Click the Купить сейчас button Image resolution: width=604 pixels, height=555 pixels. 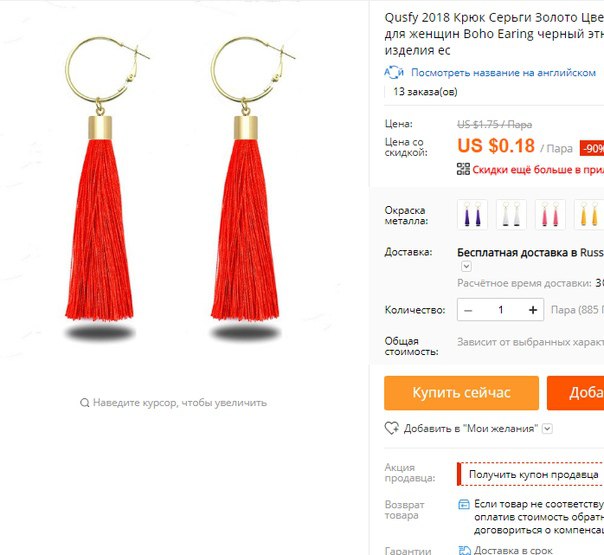tap(461, 393)
